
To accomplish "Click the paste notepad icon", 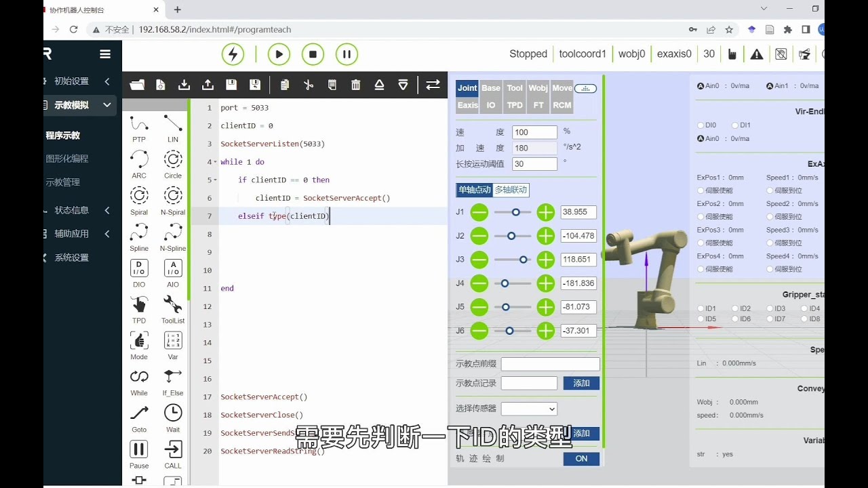I will coord(332,85).
